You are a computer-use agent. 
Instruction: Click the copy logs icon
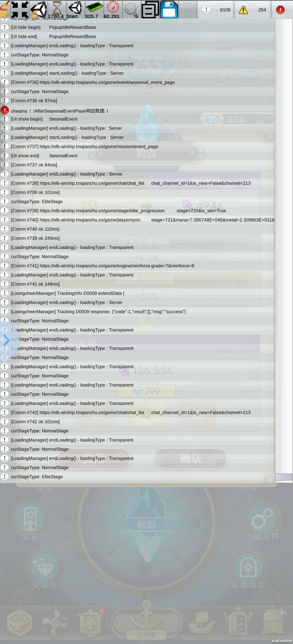tap(150, 9)
